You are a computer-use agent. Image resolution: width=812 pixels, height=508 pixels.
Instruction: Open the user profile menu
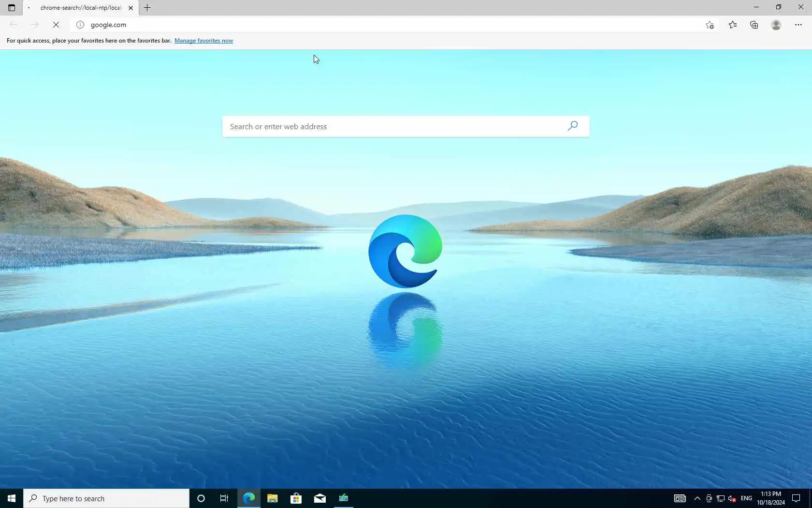(x=776, y=25)
